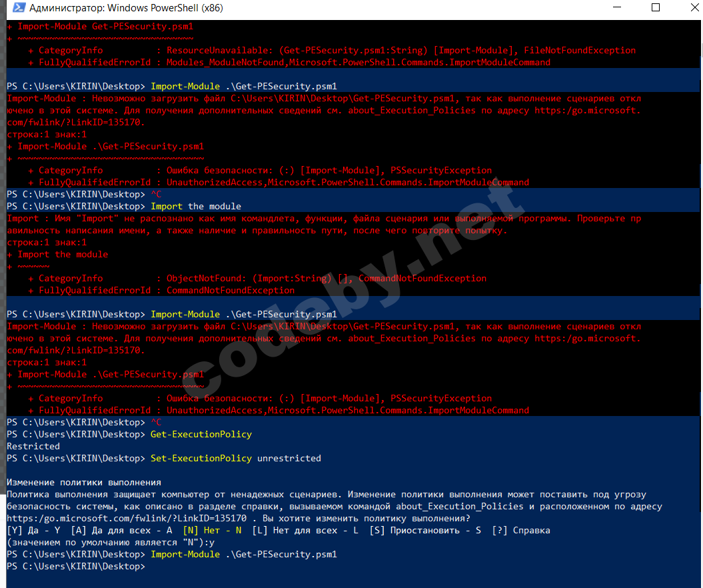Image resolution: width=703 pixels, height=588 pixels.
Task: Click the line 'Политика выполнения защищает компьютер'
Action: pyautogui.click(x=327, y=495)
